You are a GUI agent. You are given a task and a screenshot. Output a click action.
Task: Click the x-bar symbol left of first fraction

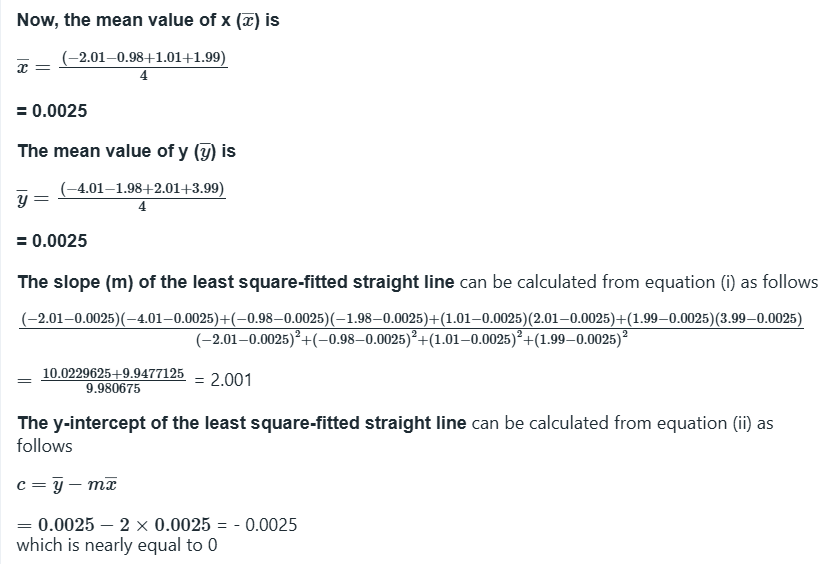pos(24,68)
